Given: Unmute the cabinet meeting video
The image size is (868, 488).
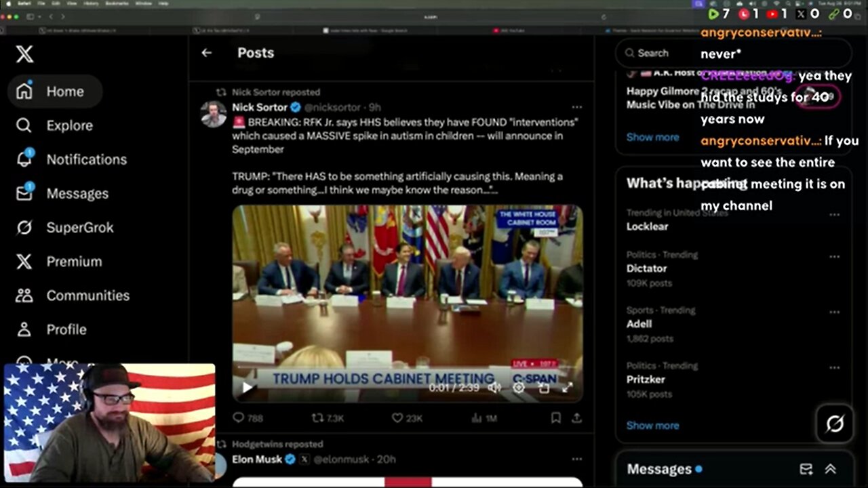Looking at the screenshot, I should pos(494,388).
